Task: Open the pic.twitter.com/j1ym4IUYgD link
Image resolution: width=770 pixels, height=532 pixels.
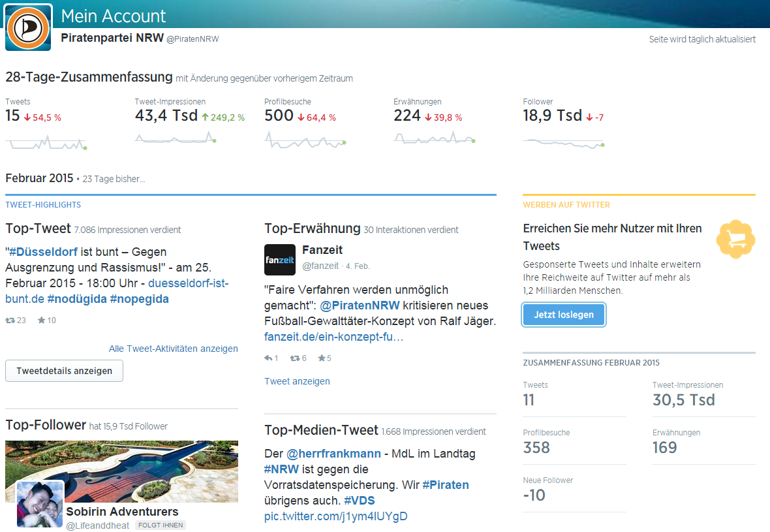Action: tap(336, 516)
